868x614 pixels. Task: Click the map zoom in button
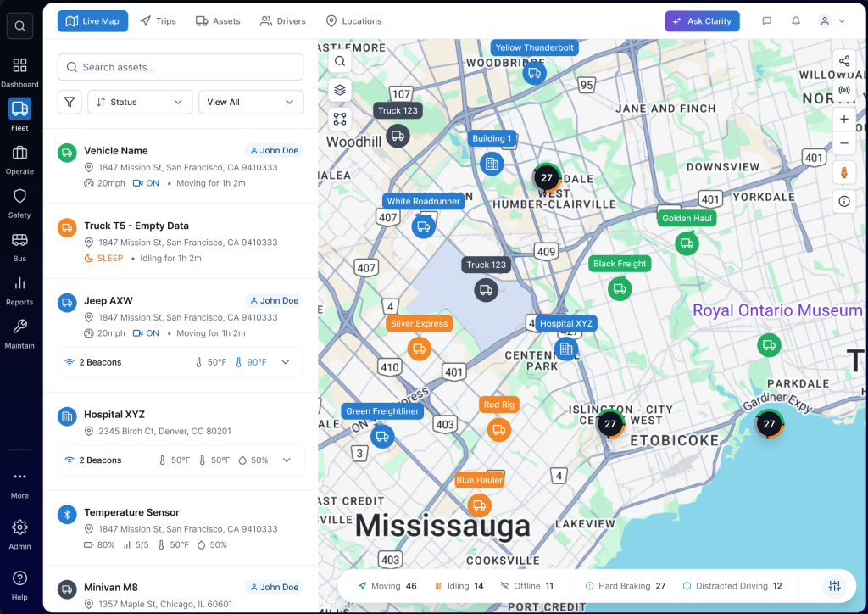pyautogui.click(x=843, y=120)
